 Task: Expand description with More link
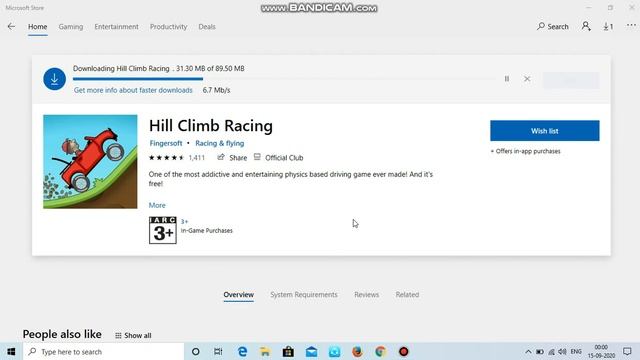[x=157, y=205]
